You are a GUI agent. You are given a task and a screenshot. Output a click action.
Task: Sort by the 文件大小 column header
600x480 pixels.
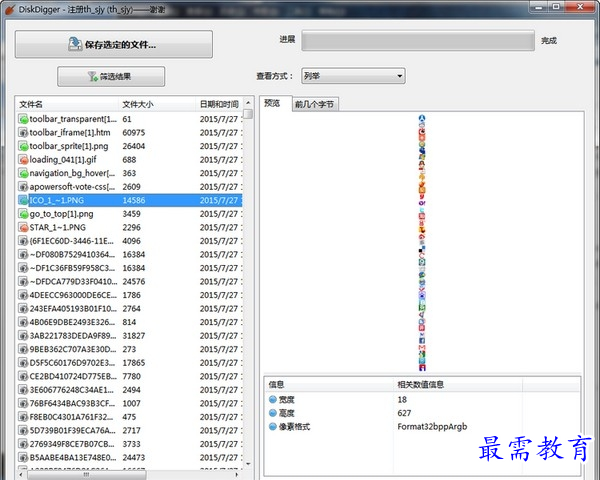157,104
